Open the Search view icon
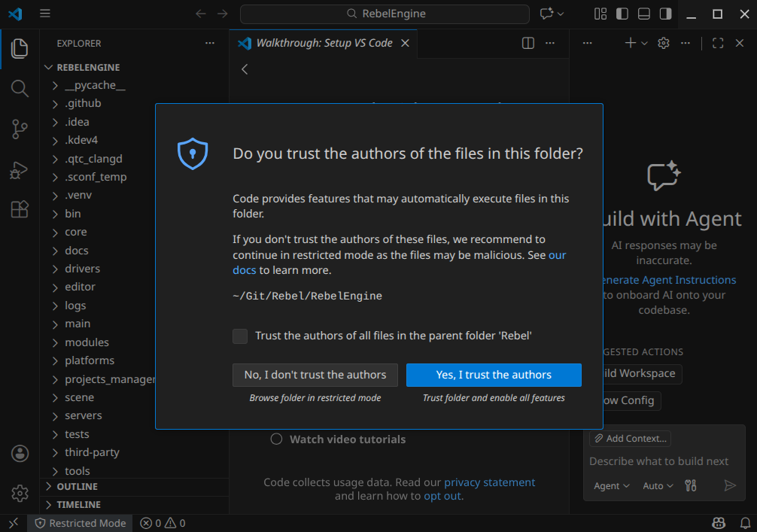The image size is (757, 532). click(x=20, y=88)
